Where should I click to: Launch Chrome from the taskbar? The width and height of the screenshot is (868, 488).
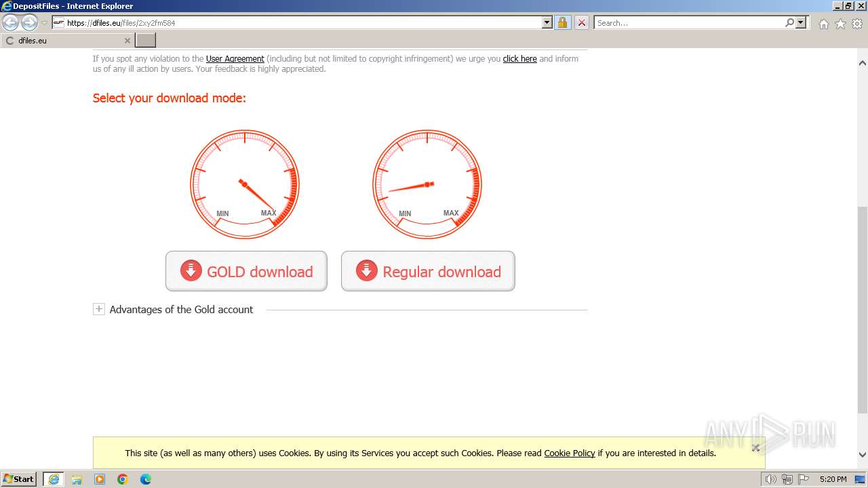coord(123,479)
